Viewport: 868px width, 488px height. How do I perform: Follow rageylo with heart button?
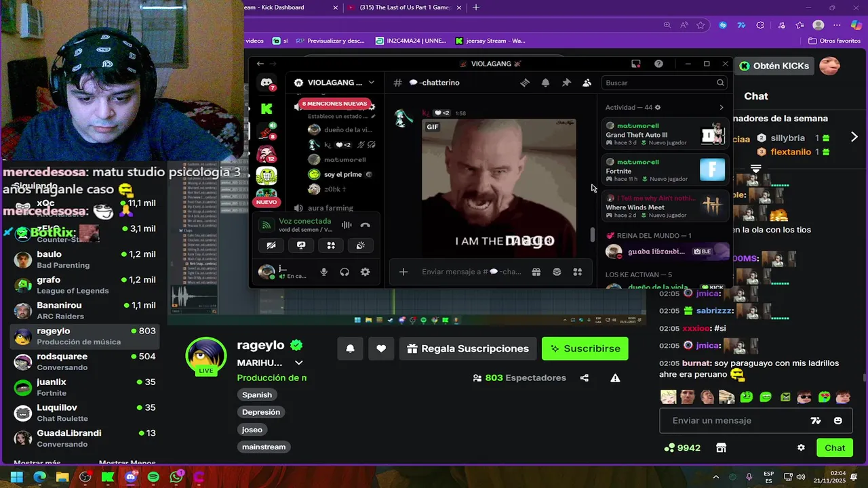(x=381, y=348)
